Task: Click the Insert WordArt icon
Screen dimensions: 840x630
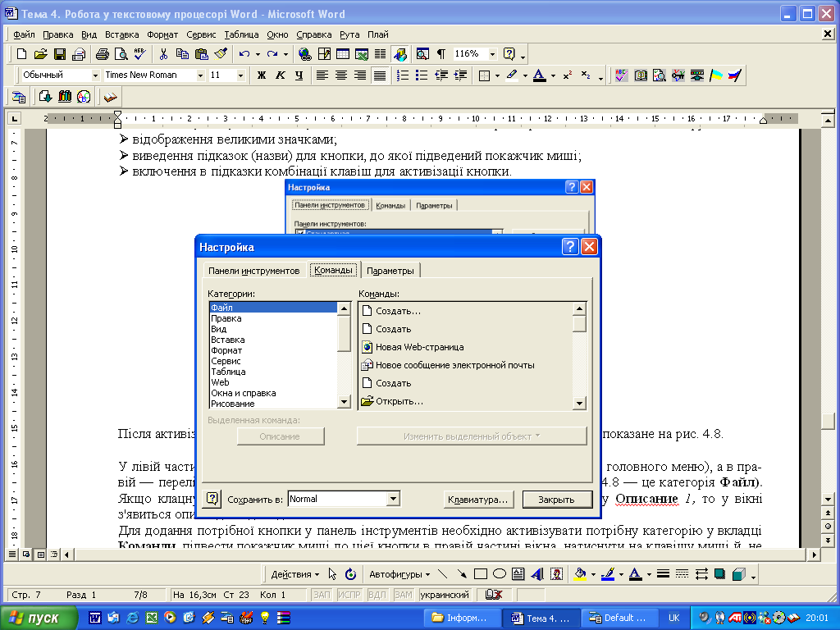Action: (537, 574)
